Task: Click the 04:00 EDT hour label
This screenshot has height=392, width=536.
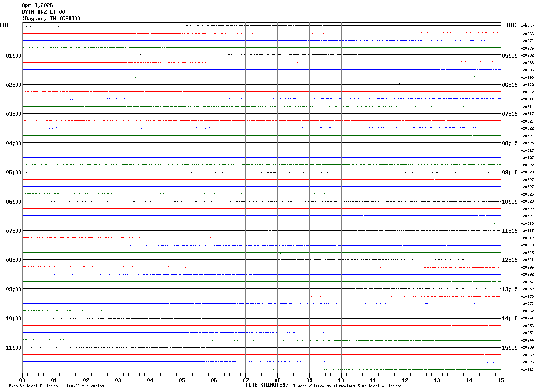Action: coord(14,143)
